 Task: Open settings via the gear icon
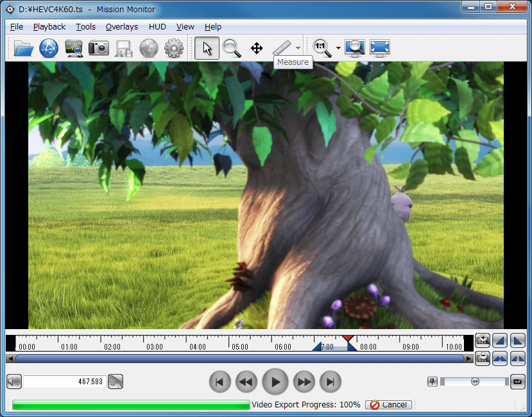(x=174, y=48)
